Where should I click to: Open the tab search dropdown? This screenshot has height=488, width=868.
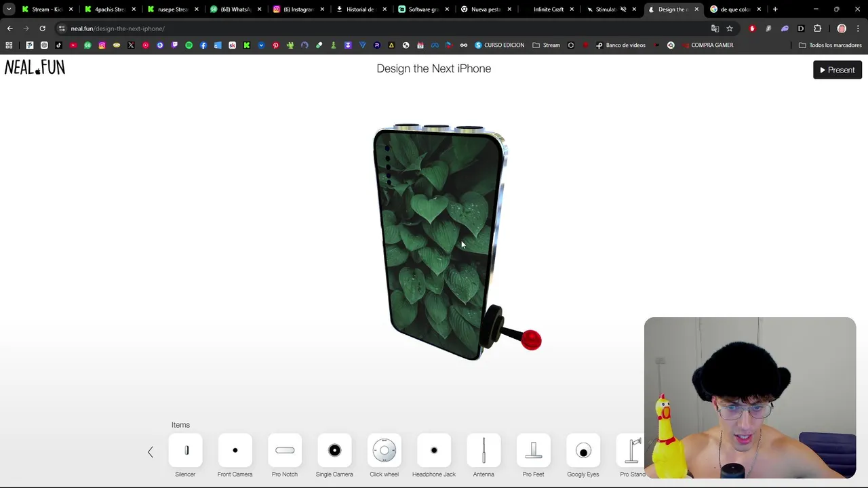click(x=8, y=9)
